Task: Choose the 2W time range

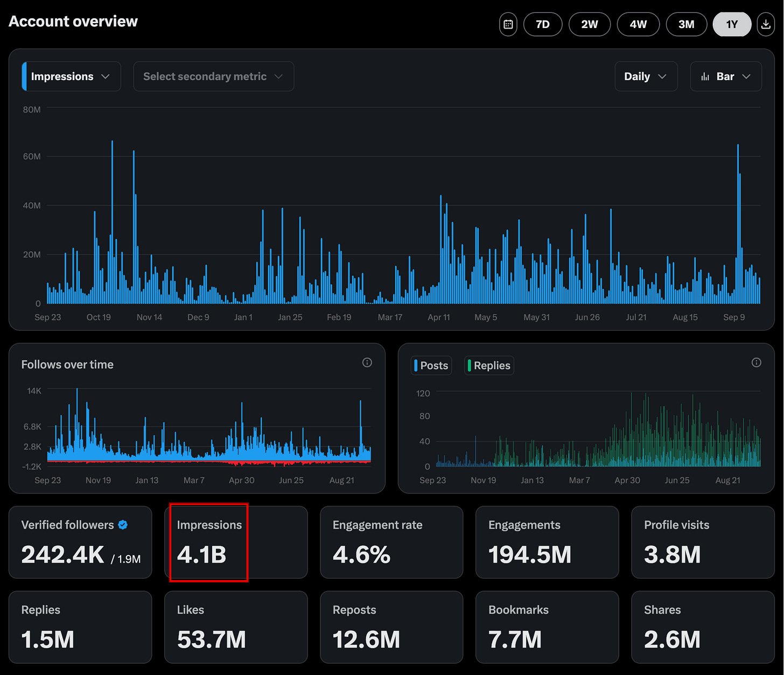Action: point(590,24)
